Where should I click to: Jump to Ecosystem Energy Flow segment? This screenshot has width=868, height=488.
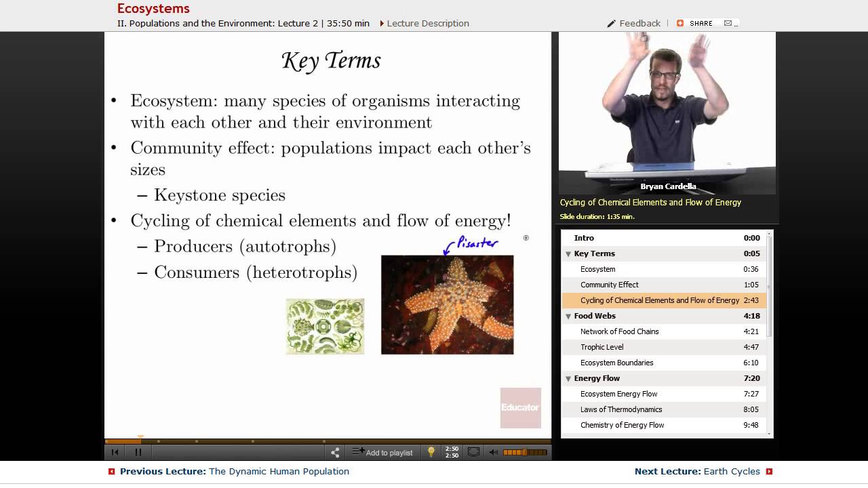[x=664, y=394]
